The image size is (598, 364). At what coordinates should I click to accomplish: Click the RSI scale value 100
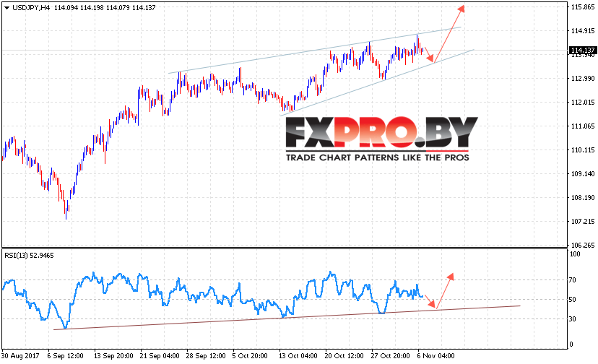[574, 254]
